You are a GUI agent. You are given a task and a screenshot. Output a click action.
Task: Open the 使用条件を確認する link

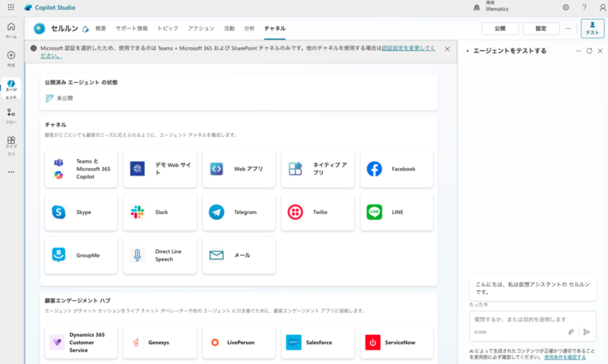click(x=565, y=357)
